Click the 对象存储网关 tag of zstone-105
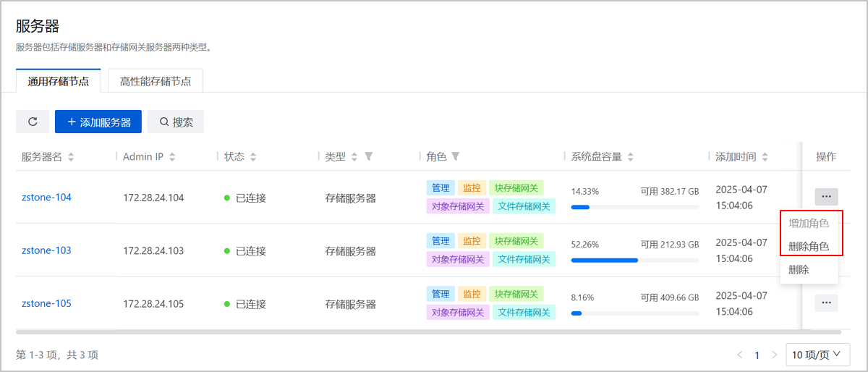The width and height of the screenshot is (868, 372). [458, 312]
